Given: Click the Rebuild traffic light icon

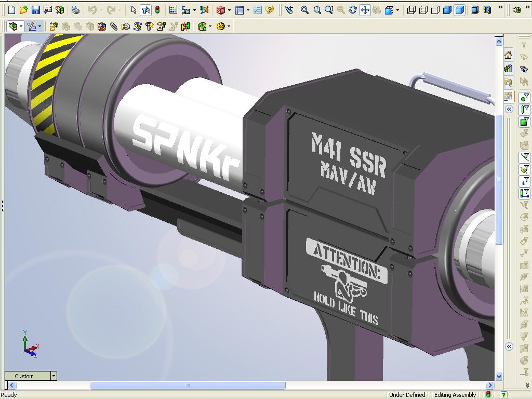Looking at the screenshot, I should [x=157, y=10].
